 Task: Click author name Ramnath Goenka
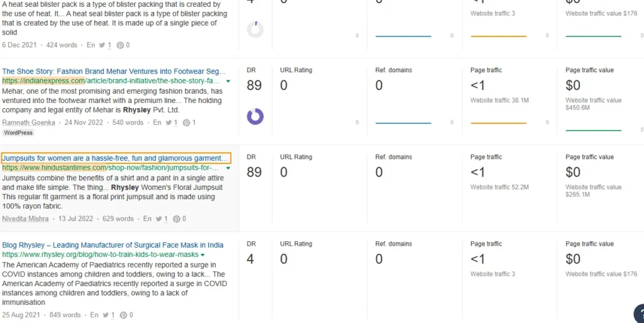[28, 123]
